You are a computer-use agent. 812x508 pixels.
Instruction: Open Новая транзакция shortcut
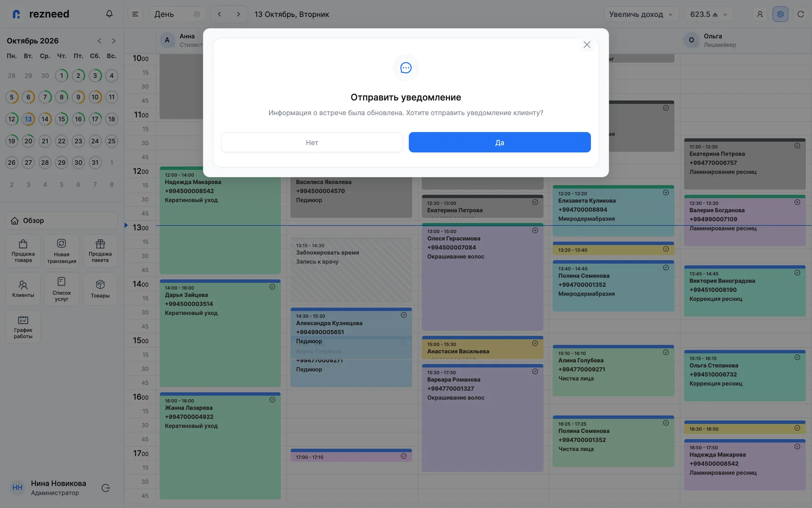click(62, 251)
